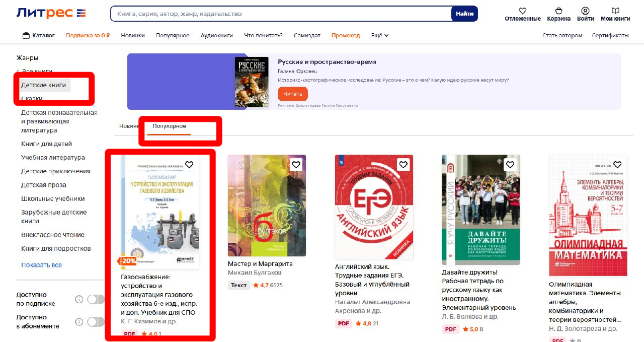Select Учебная литература genre
644x342 pixels.
point(53,157)
